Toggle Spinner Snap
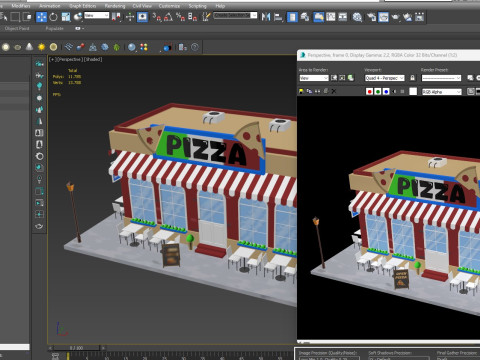The image size is (480, 360). click(x=192, y=17)
